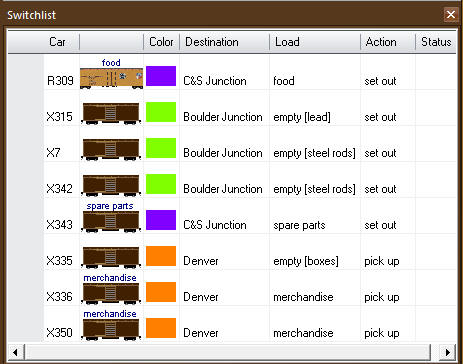Click the X343 spare parts boxcar icon
Screen dimensions: 463x364
tap(111, 222)
